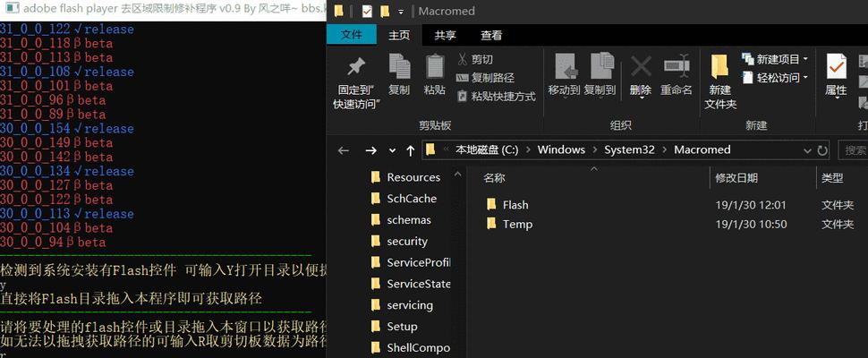Screen dimensions: 868x358
Task: Open the File (文件) tab
Action: click(x=352, y=35)
